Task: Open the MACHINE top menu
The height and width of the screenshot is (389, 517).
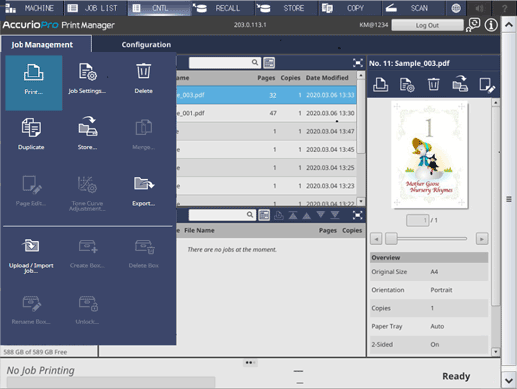Action: (x=32, y=8)
